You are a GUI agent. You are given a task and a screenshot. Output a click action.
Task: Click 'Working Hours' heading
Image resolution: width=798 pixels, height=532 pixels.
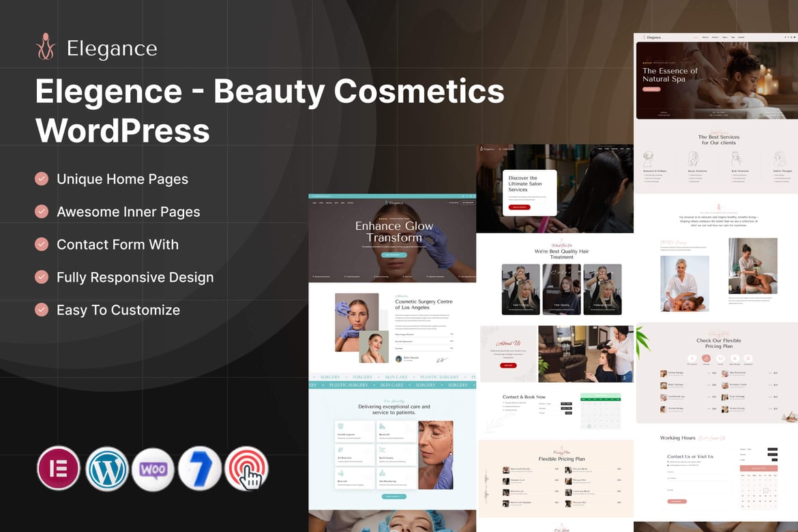click(677, 438)
